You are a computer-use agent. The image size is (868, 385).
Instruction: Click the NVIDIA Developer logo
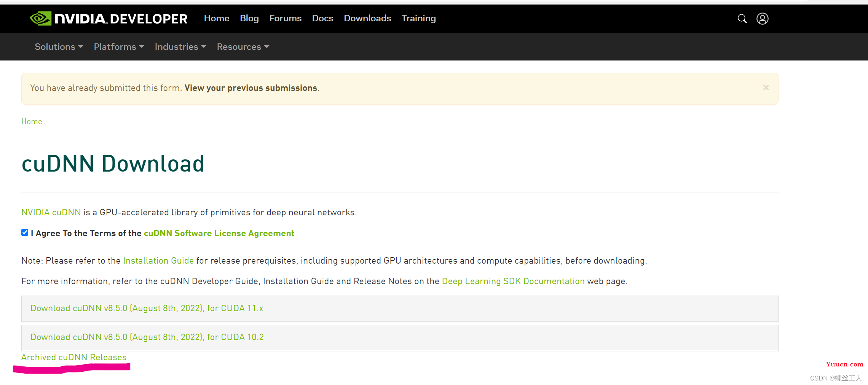tap(108, 18)
